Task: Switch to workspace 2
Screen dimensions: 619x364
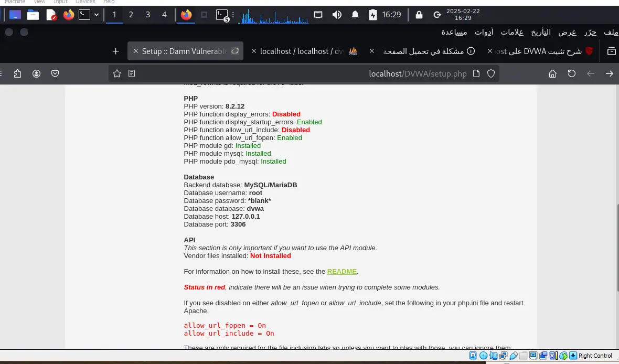Action: coord(131,15)
